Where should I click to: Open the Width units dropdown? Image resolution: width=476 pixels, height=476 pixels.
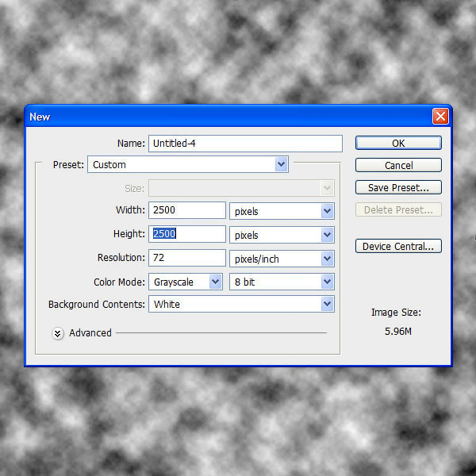(282, 211)
